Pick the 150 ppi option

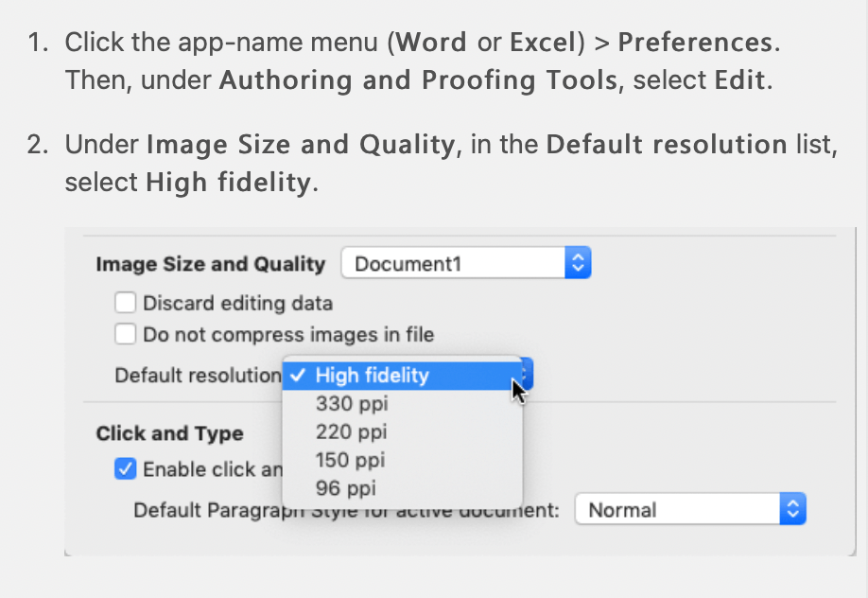tap(403, 460)
